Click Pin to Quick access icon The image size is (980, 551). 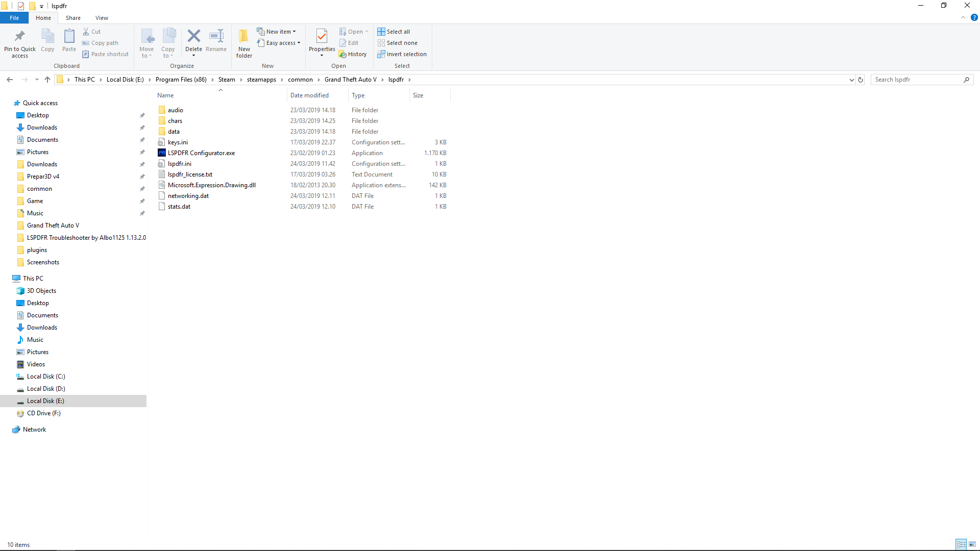[20, 37]
